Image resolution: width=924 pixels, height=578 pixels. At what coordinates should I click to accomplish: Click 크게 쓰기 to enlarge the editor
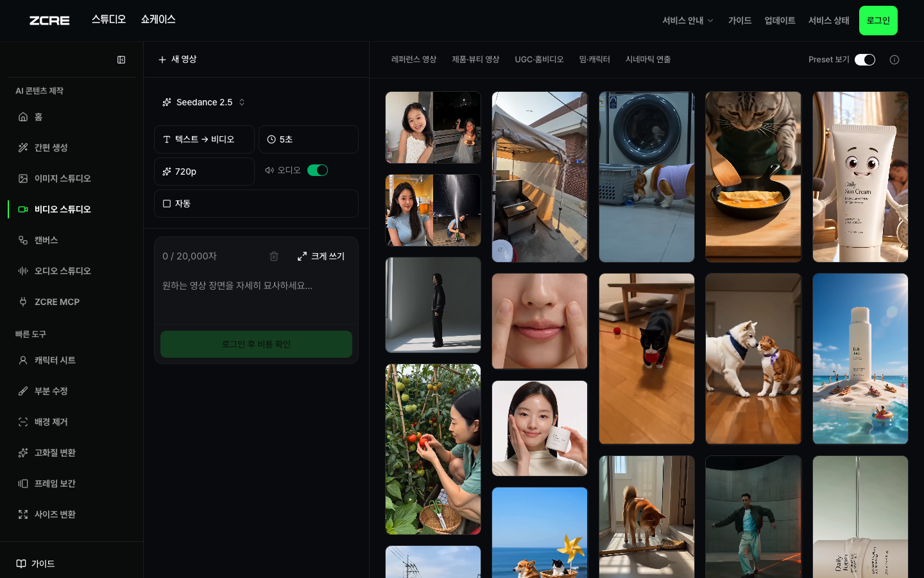[x=321, y=256]
